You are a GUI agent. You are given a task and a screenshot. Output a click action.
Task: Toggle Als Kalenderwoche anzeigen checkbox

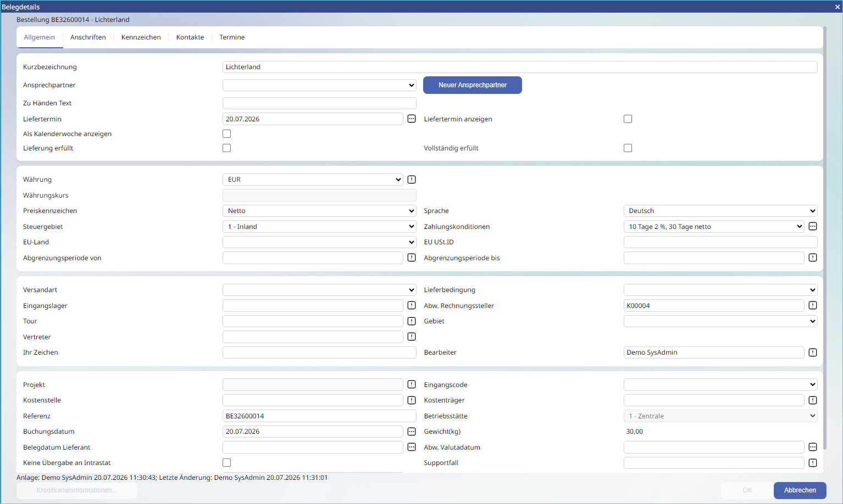pos(227,134)
